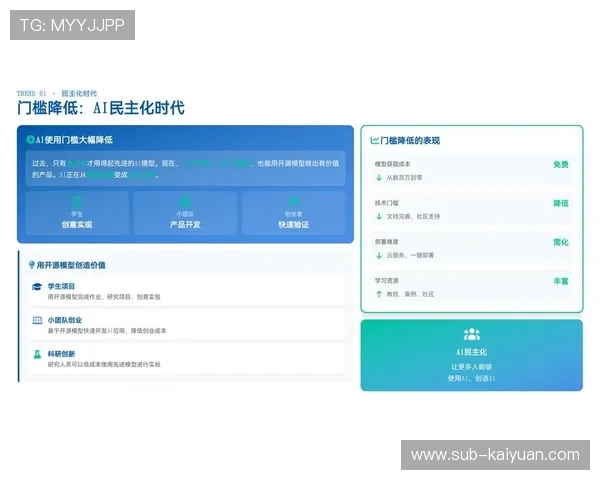Open the 科研创新 list row
The height and width of the screenshot is (480, 600).
pyautogui.click(x=186, y=359)
